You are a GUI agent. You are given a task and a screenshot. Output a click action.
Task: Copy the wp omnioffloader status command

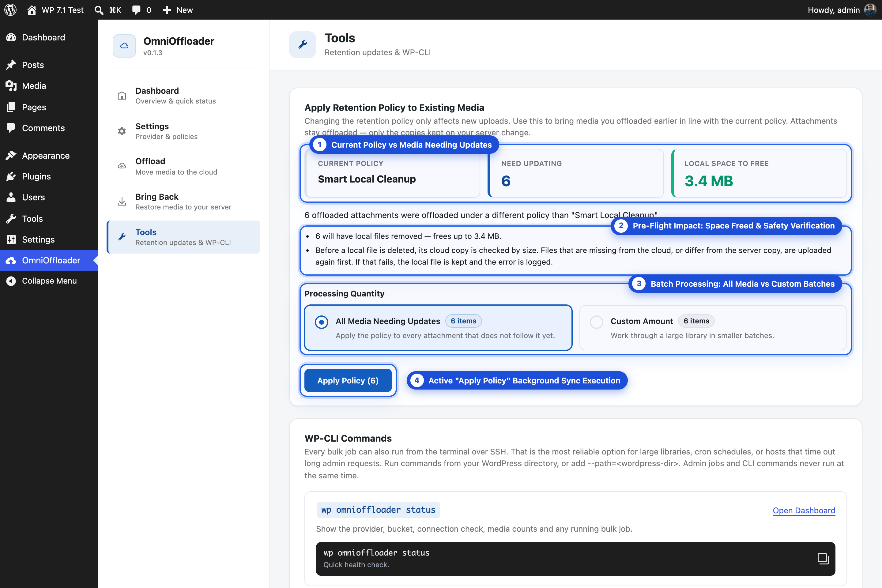pos(823,558)
